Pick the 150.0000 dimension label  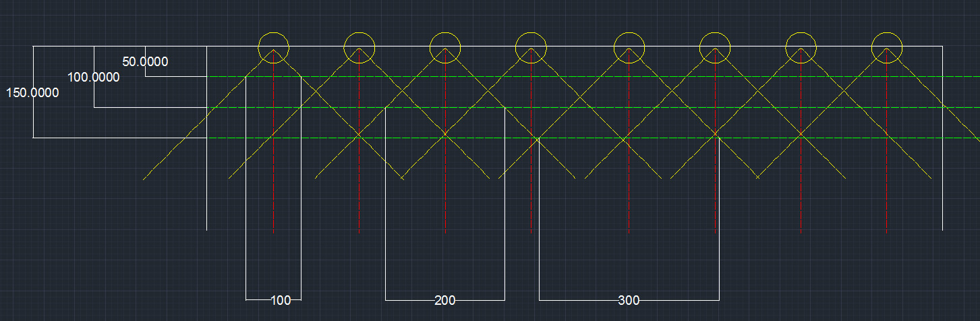point(32,93)
